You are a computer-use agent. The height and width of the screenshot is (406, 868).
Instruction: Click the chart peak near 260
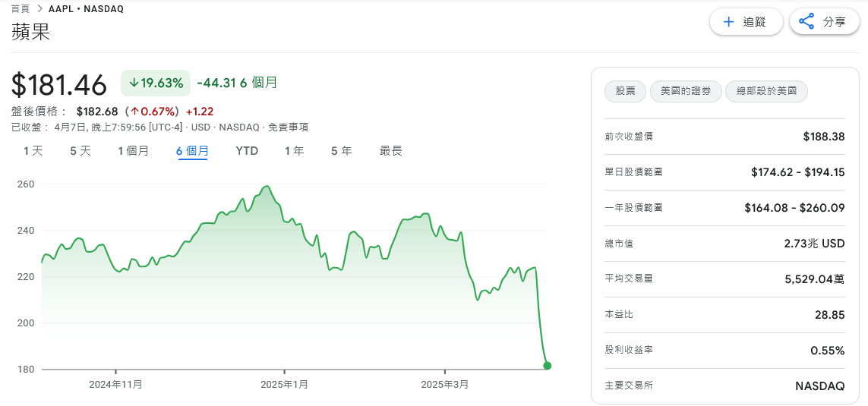click(x=268, y=187)
